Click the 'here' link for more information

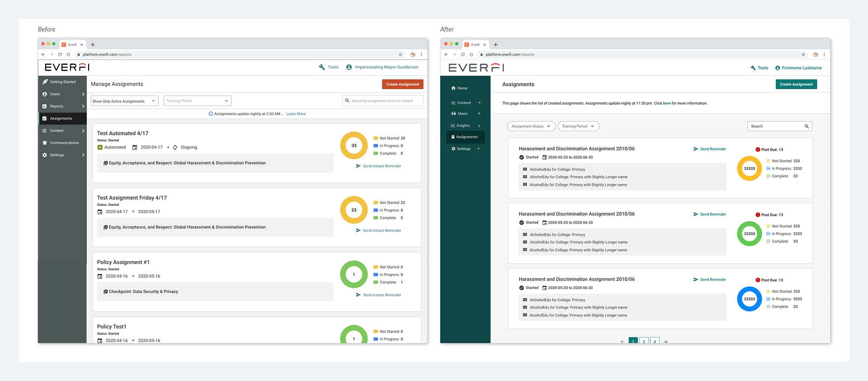[x=667, y=103]
